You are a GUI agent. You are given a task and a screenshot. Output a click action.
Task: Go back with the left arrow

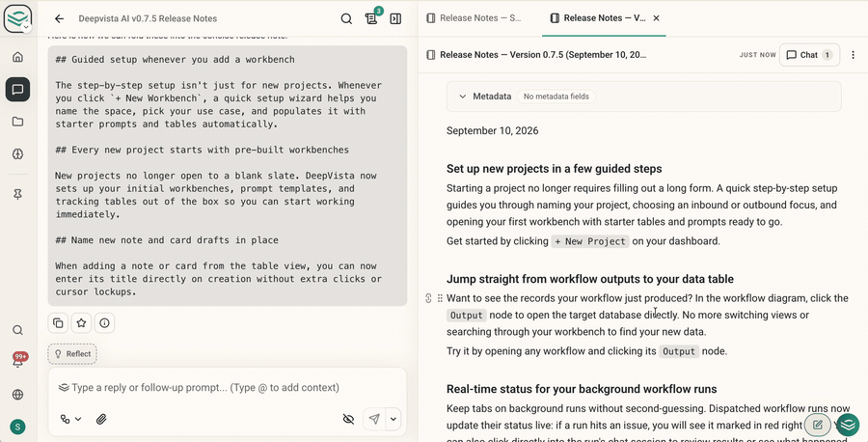click(59, 18)
